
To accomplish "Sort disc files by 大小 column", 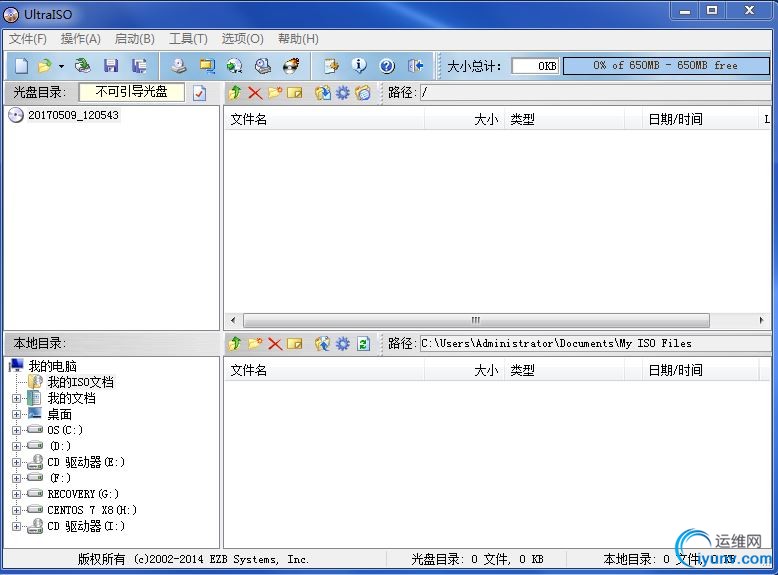I will pos(464,119).
